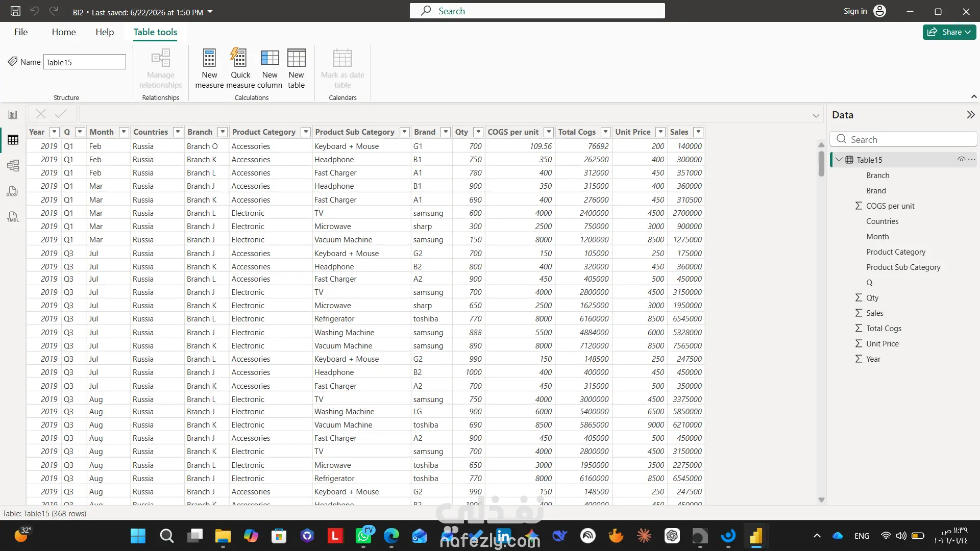Open Power BI taskbar icon
Screen dimensions: 980x551
coord(755,536)
